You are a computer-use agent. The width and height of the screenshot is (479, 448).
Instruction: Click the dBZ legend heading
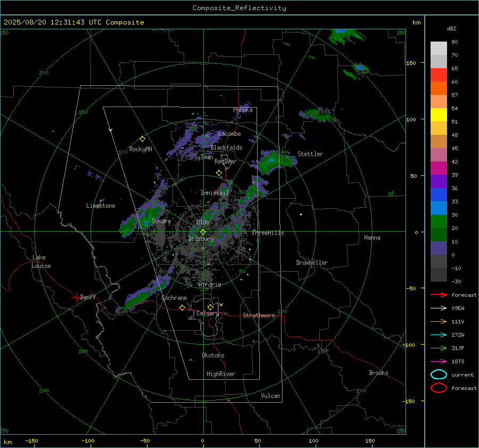(451, 29)
